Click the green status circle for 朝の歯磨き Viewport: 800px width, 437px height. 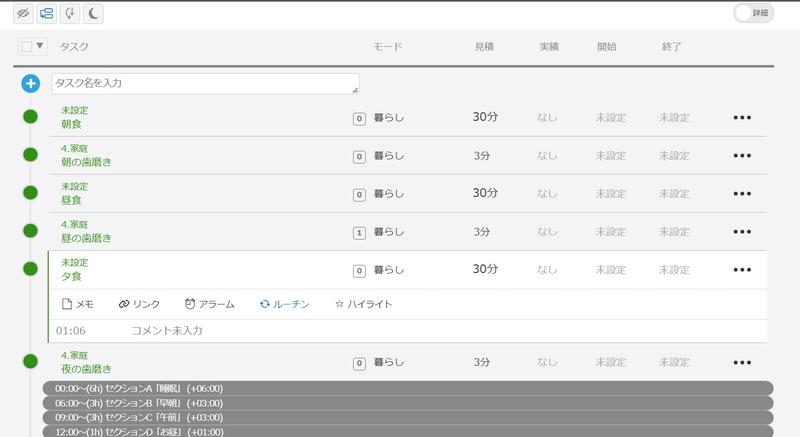[x=31, y=155]
